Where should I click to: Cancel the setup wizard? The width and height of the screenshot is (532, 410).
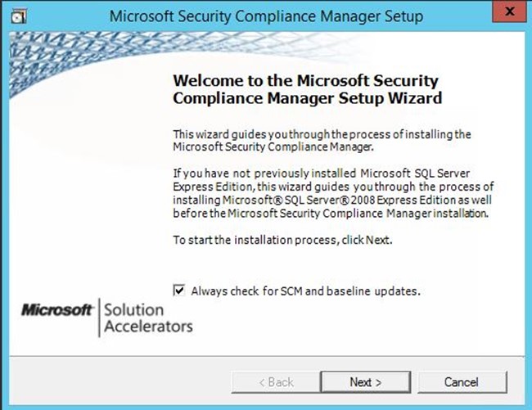462,382
